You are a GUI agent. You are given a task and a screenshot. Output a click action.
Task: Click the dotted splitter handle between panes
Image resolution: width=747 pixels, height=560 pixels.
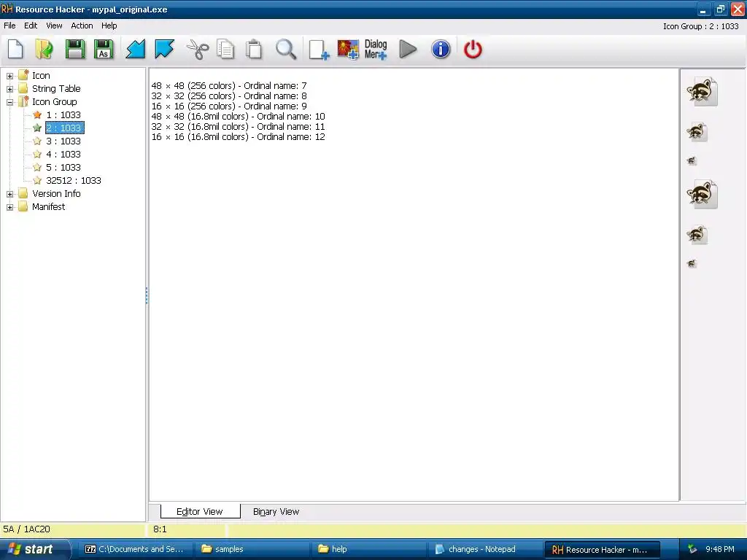pos(147,295)
